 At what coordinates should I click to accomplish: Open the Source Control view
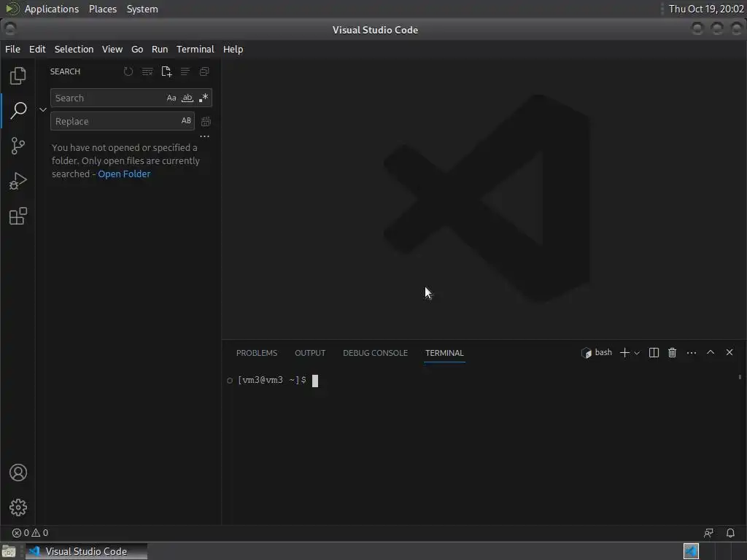(x=18, y=145)
